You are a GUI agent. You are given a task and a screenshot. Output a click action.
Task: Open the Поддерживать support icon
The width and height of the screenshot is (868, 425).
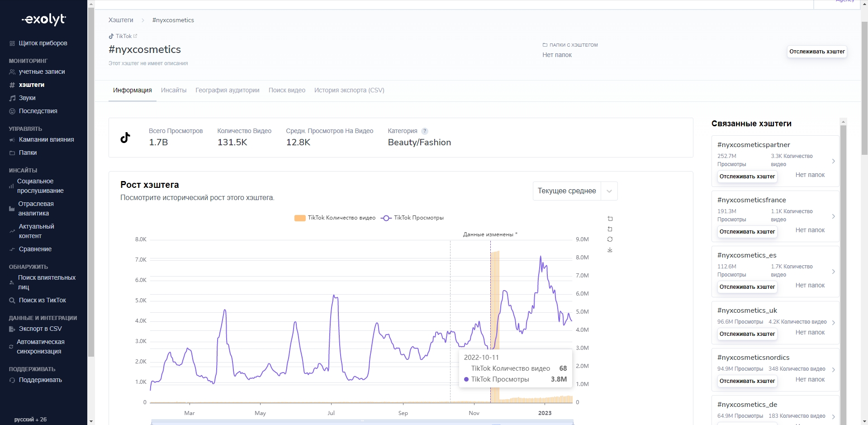(x=12, y=380)
